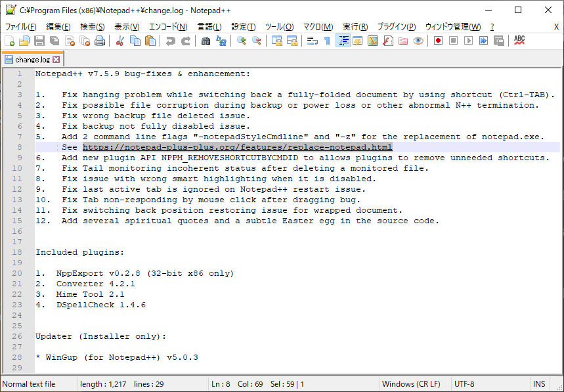Run spell check with DSpellCheck
This screenshot has width=564, height=392.
click(519, 40)
